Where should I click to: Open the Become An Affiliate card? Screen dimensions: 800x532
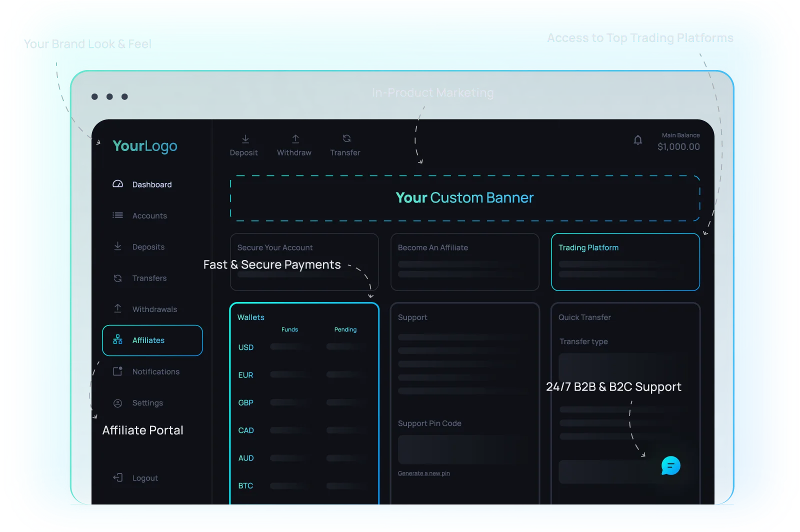pos(464,261)
